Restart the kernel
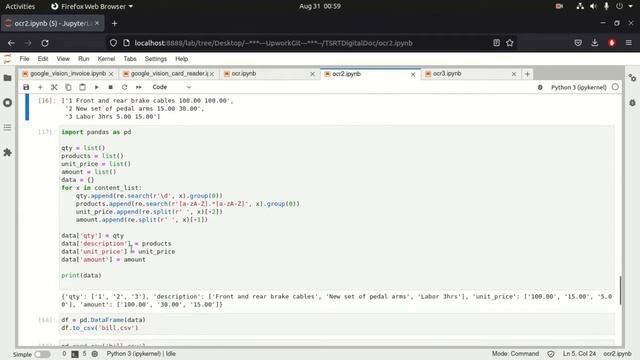 124,87
